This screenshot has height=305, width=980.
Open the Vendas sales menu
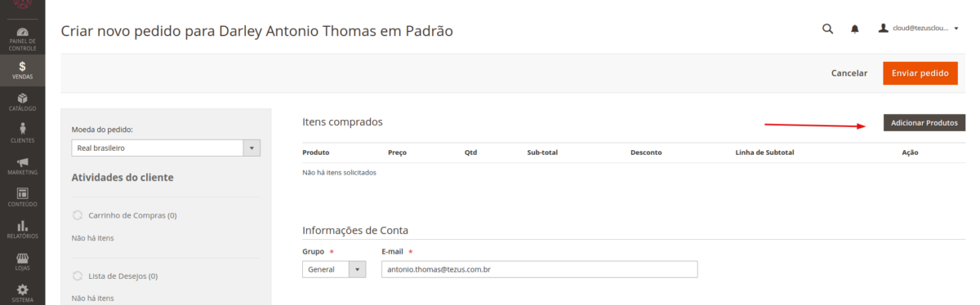coord(22,70)
